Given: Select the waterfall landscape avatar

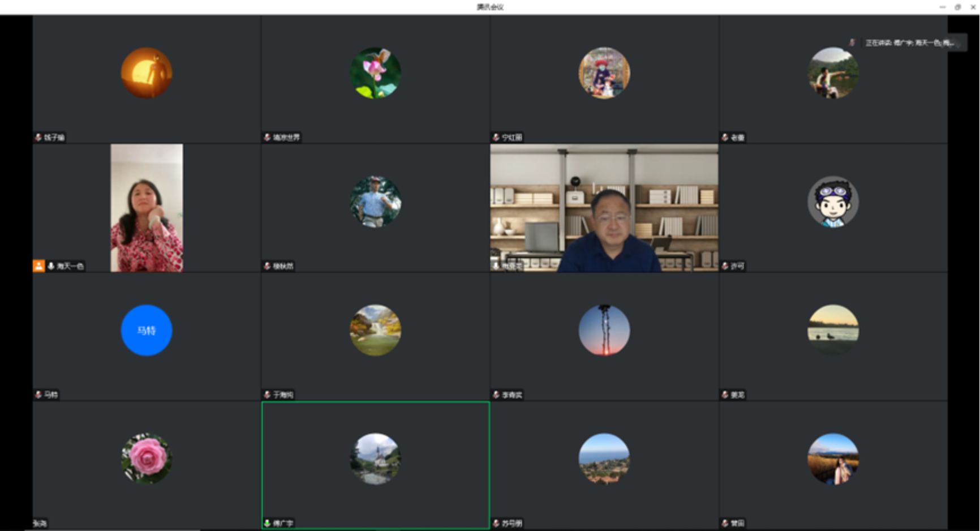Looking at the screenshot, I should pyautogui.click(x=375, y=330).
